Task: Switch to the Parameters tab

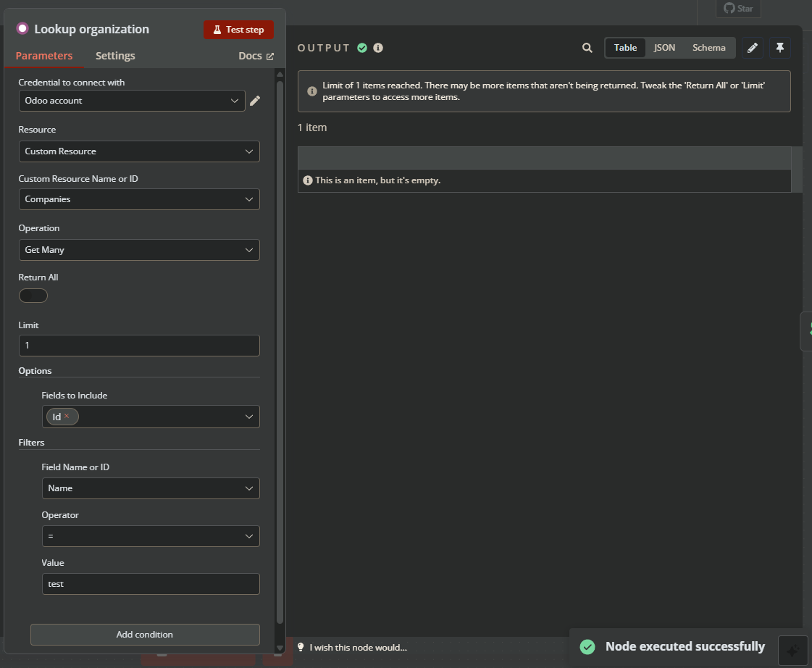Action: pyautogui.click(x=44, y=56)
